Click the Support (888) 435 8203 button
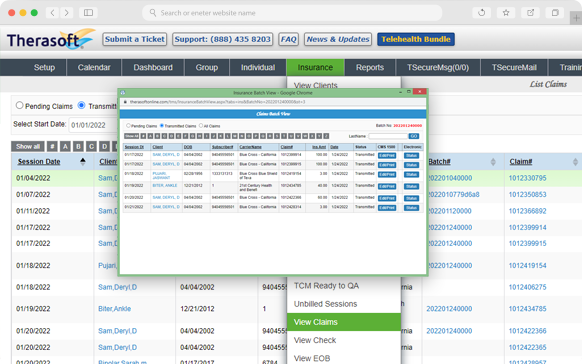Screen dimensions: 582x364 222,39
